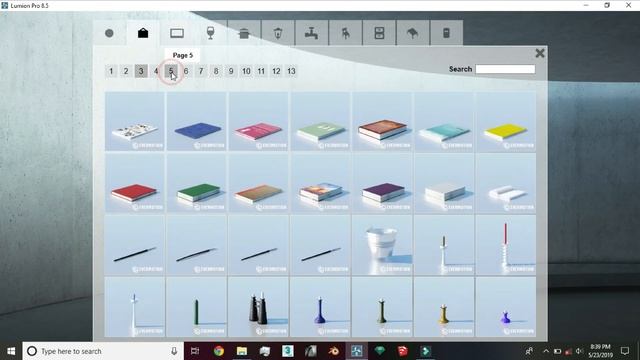Open the cabinet storage category tab
The width and height of the screenshot is (640, 360).
coord(379,33)
